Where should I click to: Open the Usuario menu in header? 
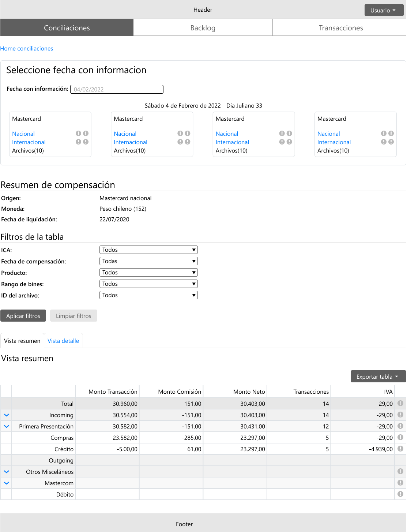click(x=383, y=10)
